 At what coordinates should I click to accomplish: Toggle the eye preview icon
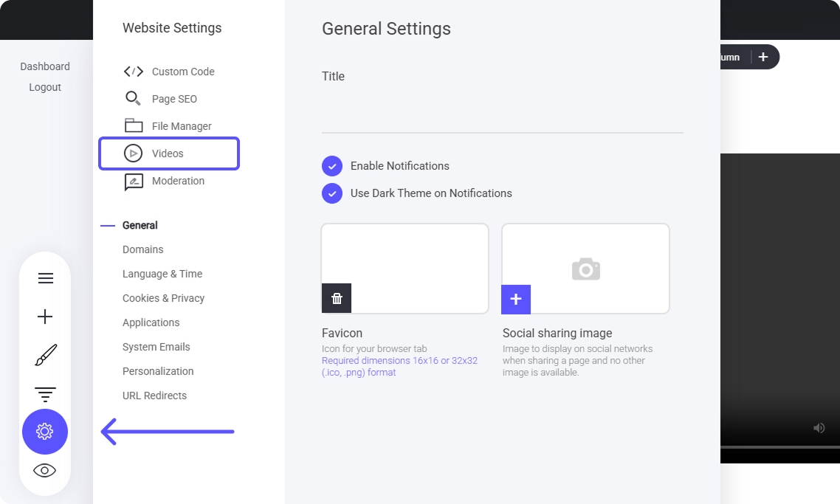pyautogui.click(x=45, y=471)
